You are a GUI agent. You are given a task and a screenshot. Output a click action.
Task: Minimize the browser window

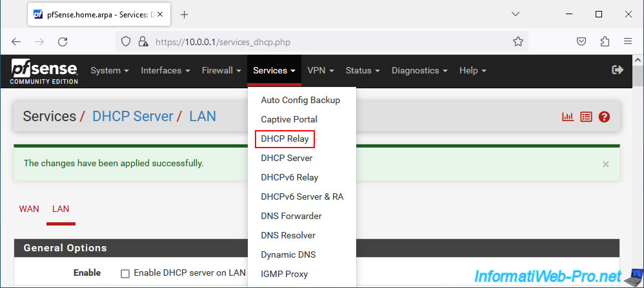569,14
